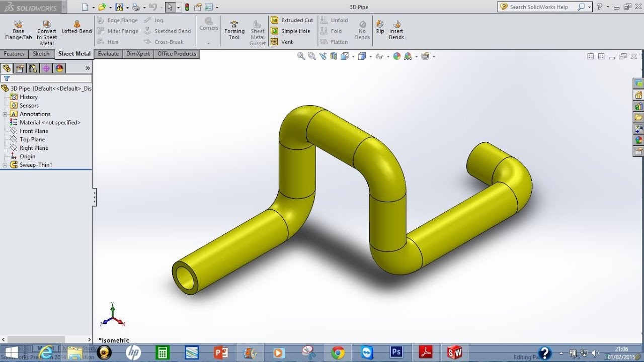Click the Windows Start button
The image size is (644, 362).
click(11, 353)
